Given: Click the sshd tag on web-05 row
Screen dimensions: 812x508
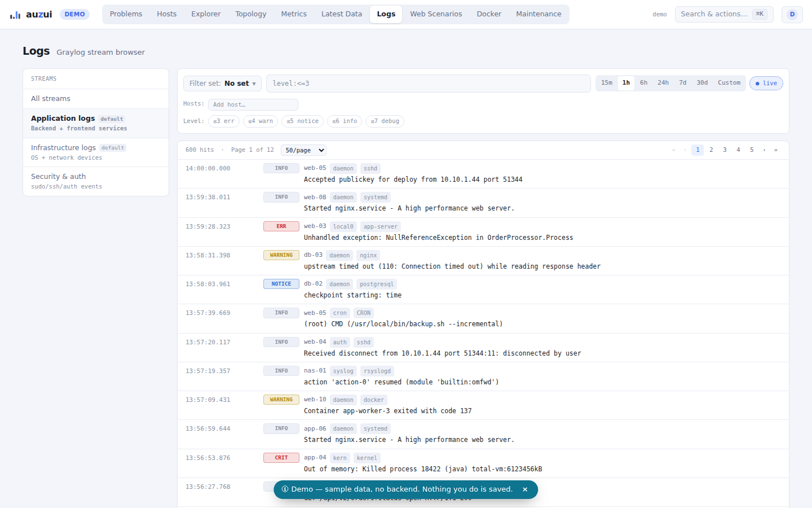Looking at the screenshot, I should click(x=370, y=168).
